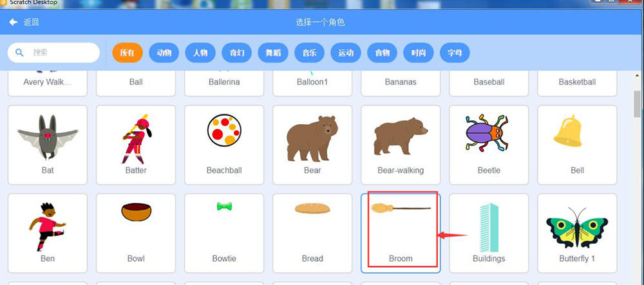Filter by 所有 category
Image resolution: width=644 pixels, height=285 pixels.
(x=128, y=53)
